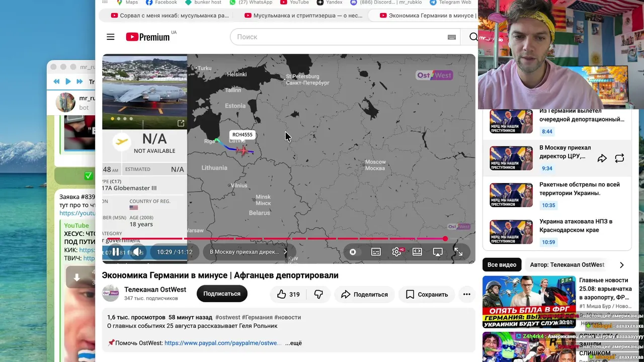
Task: Open Телеканал OstWest channel name link
Action: click(155, 290)
